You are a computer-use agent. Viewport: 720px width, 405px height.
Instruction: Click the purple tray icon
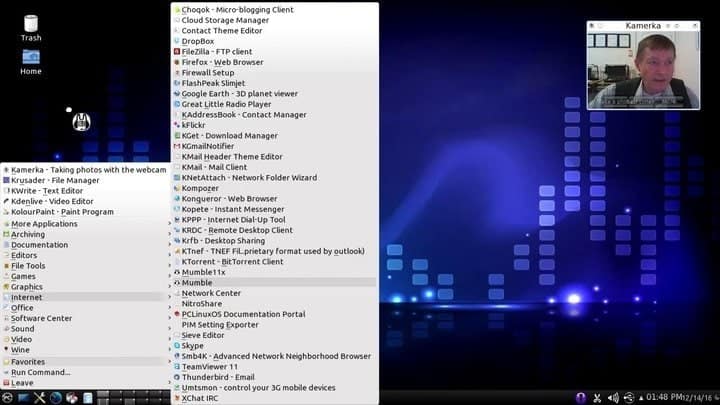[581, 398]
